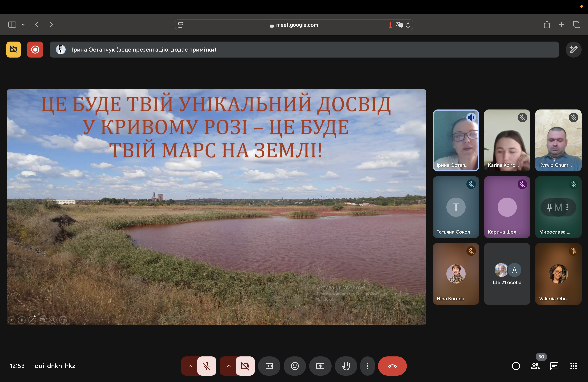Click the yellow no-picture-in-picture icon
588x382 pixels.
(14, 50)
